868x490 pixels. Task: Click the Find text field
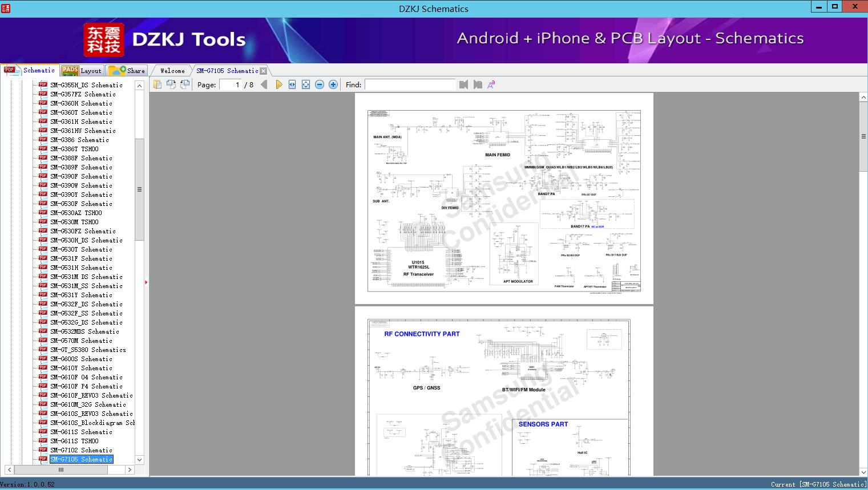[410, 84]
